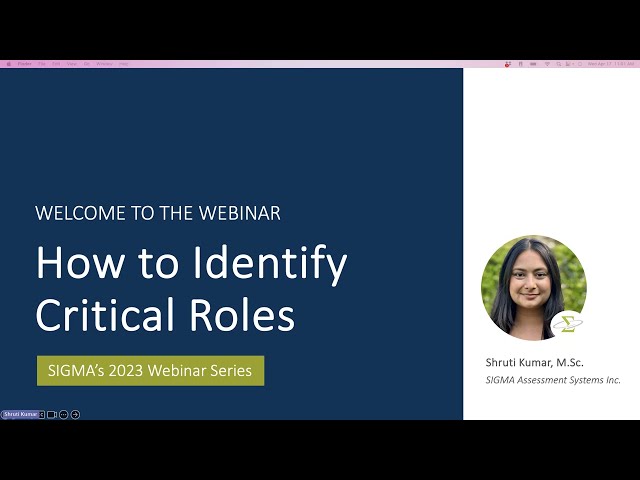Screen dimensions: 640x480
Task: Click the Shruti Kumar name tag
Action: 20,414
